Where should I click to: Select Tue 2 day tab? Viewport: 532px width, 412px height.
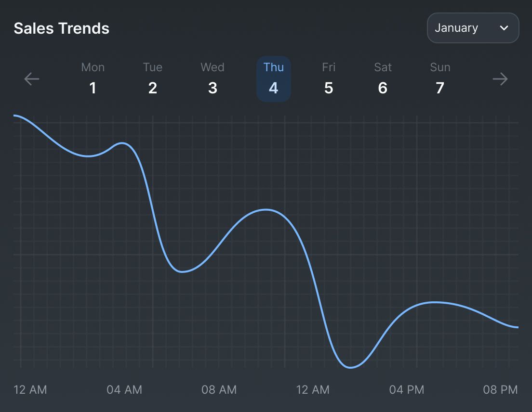tap(152, 79)
